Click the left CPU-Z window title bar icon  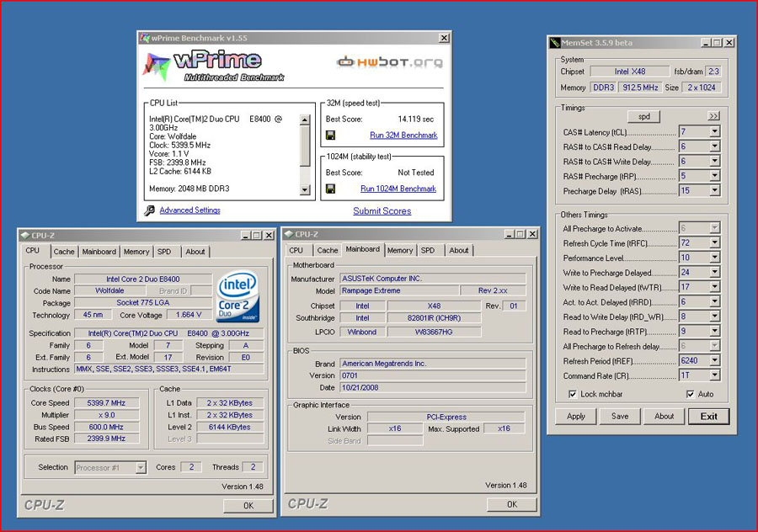point(25,236)
